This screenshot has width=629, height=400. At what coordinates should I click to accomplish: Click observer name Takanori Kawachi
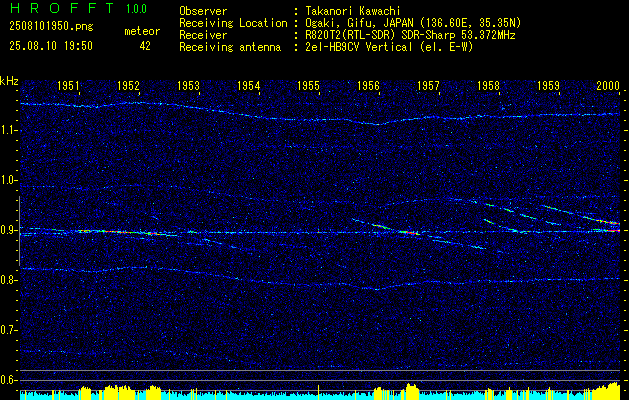click(352, 11)
